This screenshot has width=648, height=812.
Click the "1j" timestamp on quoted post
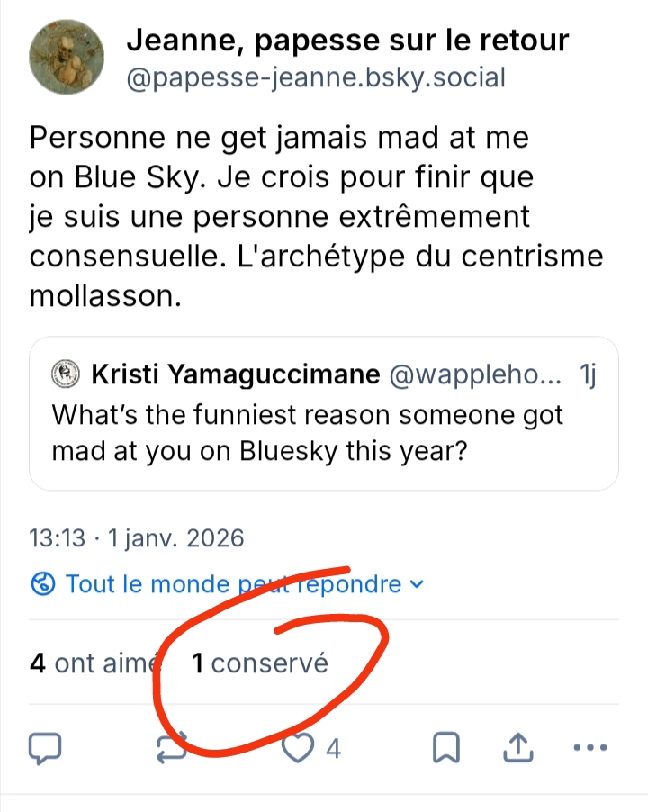point(589,374)
